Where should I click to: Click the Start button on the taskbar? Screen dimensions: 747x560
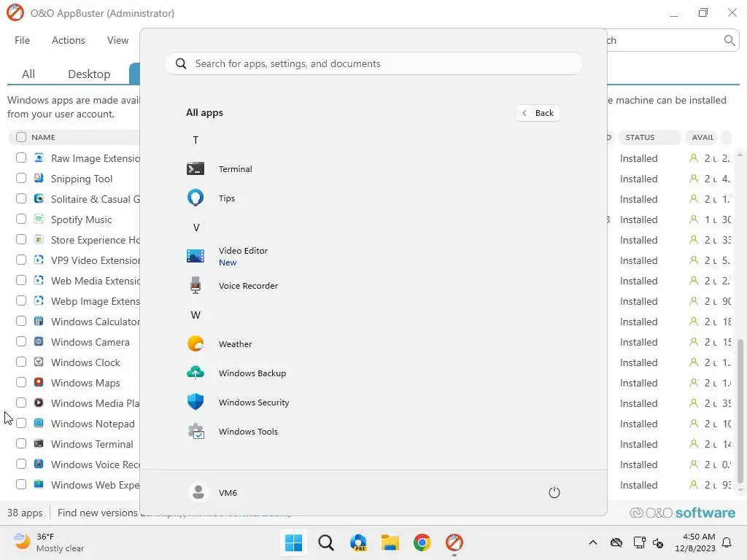click(x=293, y=542)
